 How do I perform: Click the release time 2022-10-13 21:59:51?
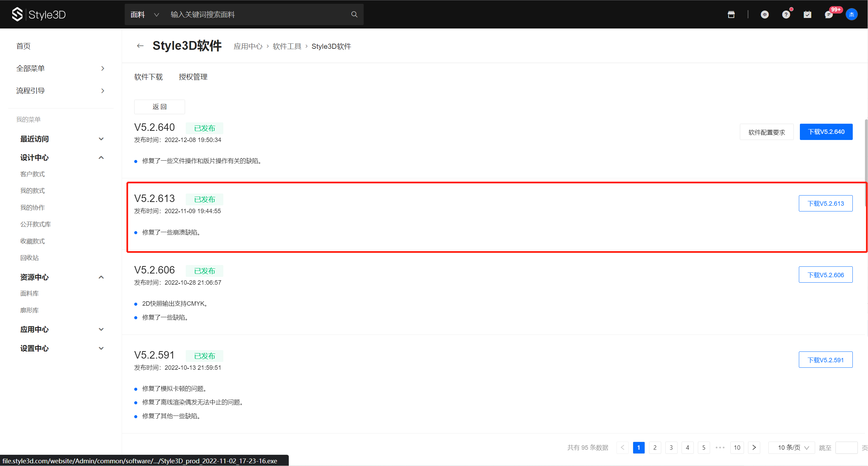193,368
